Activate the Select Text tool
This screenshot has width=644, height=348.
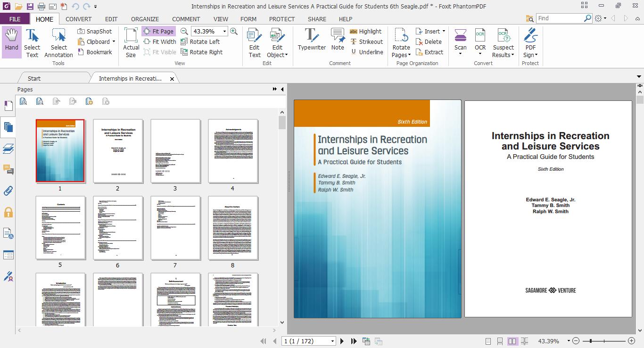pos(32,42)
